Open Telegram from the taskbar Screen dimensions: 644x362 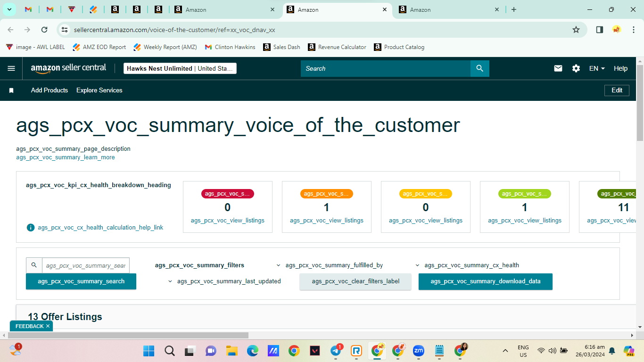point(336,351)
